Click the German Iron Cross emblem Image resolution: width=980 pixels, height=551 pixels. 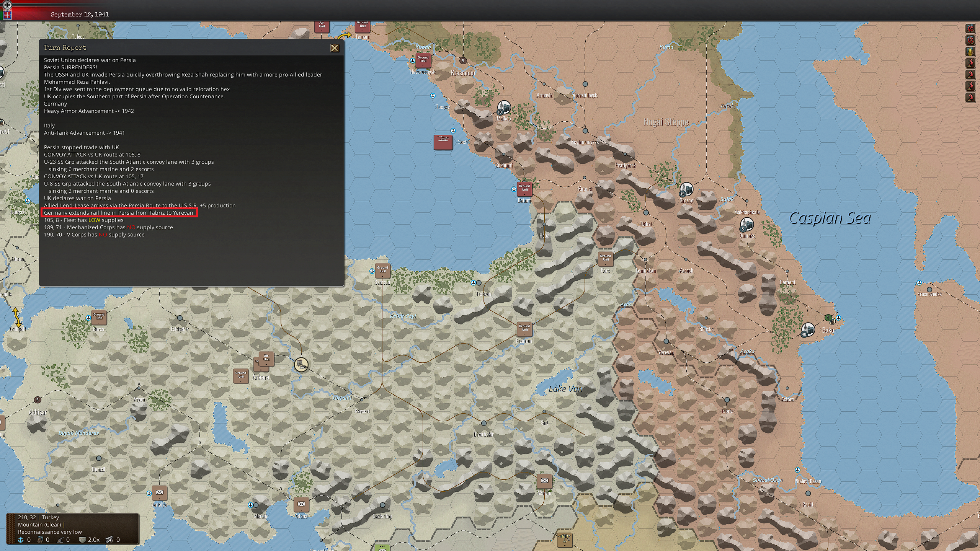click(7, 5)
